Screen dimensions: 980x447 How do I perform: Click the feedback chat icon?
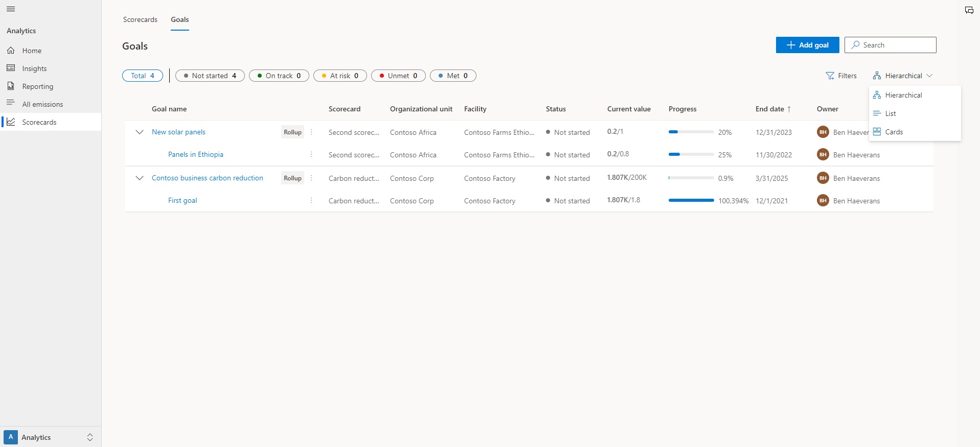(969, 10)
